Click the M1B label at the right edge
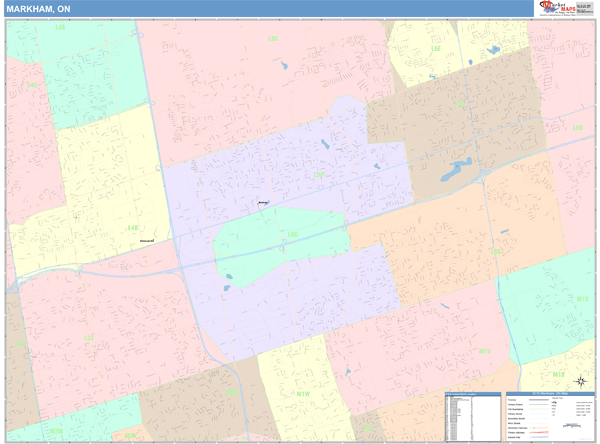The height and width of the screenshot is (444, 600). click(x=558, y=374)
